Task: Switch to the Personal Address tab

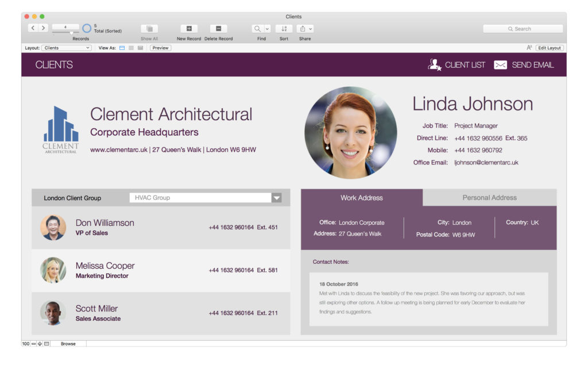Action: tap(489, 198)
